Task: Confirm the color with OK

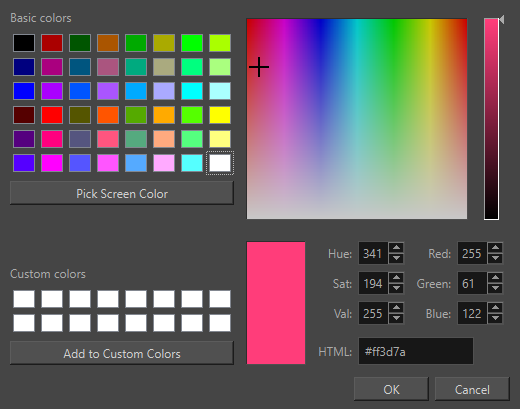Action: 391,389
